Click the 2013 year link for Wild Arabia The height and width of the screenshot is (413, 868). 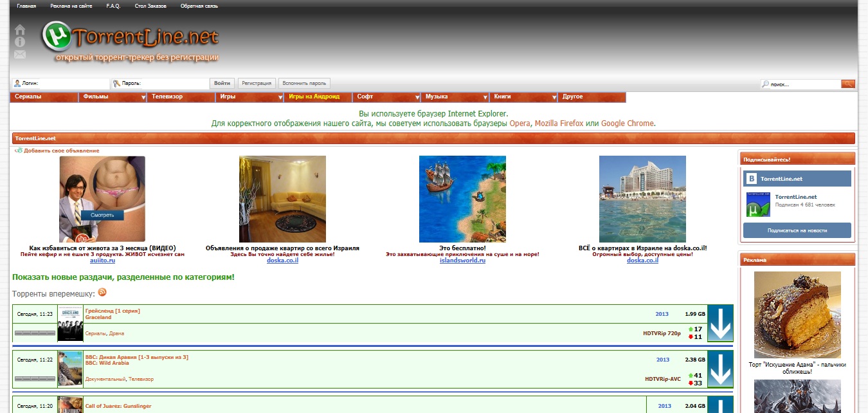(663, 360)
